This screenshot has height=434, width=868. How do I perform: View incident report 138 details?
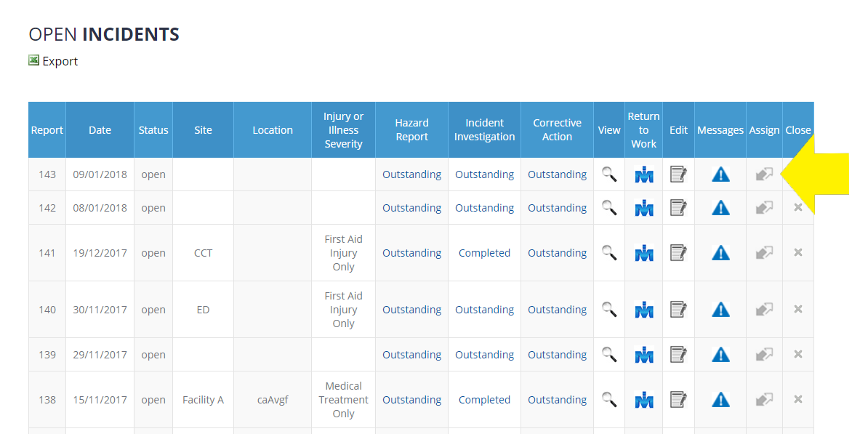[x=608, y=399]
